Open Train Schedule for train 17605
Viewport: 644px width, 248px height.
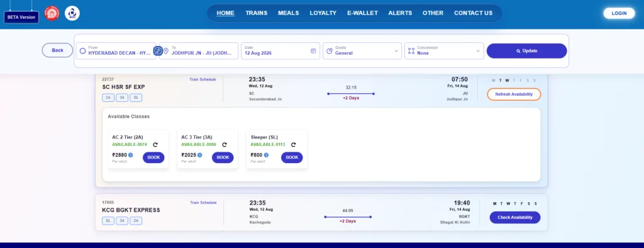[203, 203]
